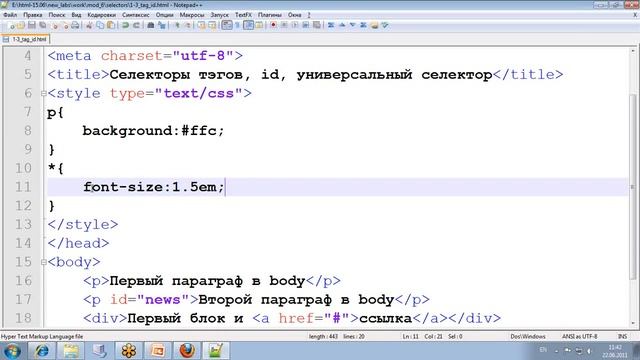The image size is (640, 360).
Task: Click the Stop recording macro icon
Action: (284, 25)
